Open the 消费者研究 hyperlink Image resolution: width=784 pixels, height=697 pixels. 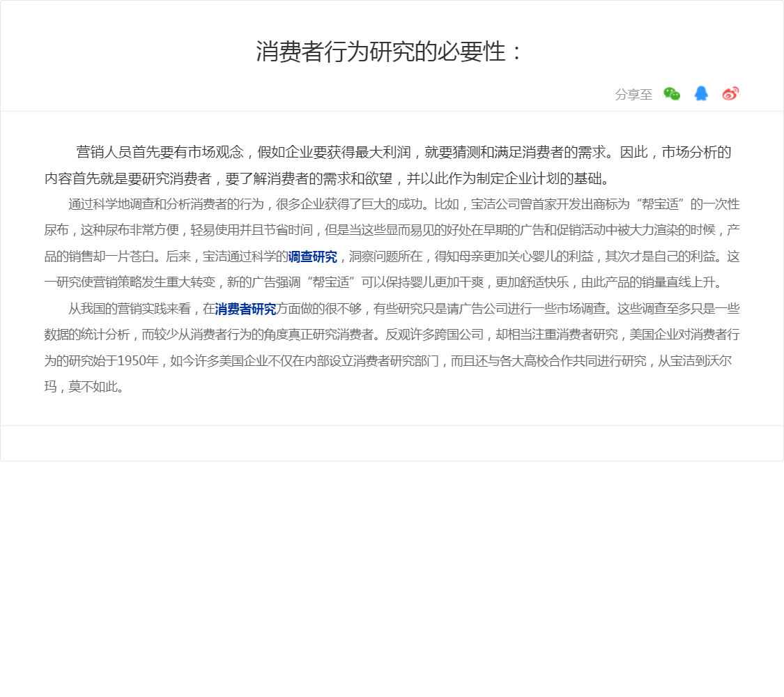[245, 309]
